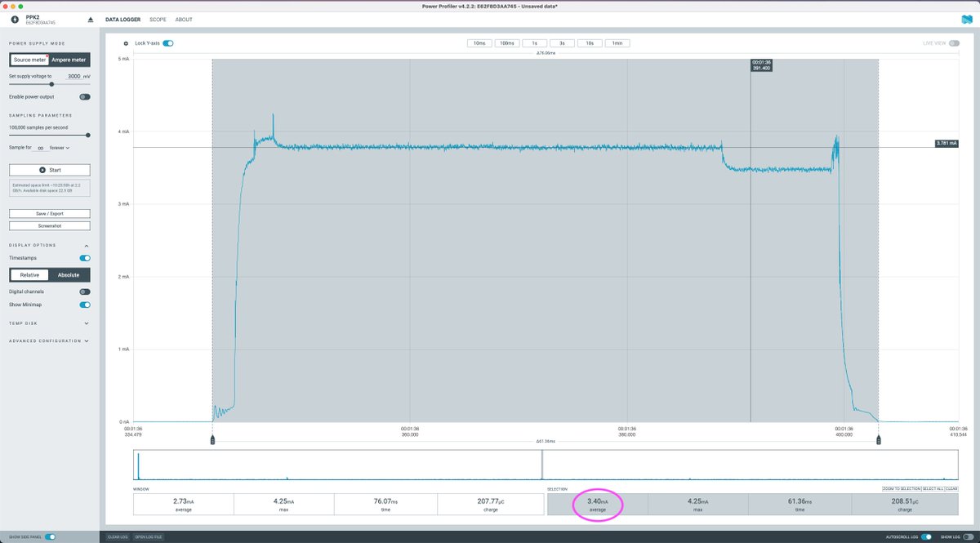Toggle the Autoscroll Log switch
The image size is (980, 543).
click(926, 536)
